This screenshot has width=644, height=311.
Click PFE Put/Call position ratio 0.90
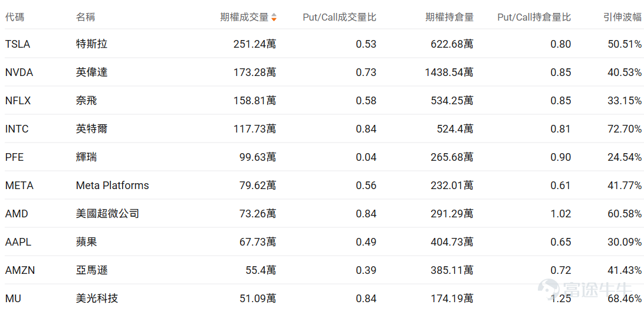click(561, 157)
